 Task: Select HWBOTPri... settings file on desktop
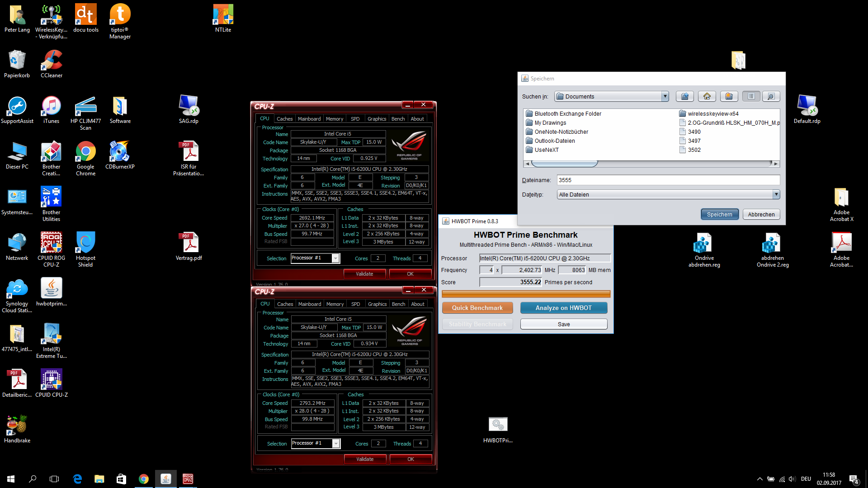498,430
